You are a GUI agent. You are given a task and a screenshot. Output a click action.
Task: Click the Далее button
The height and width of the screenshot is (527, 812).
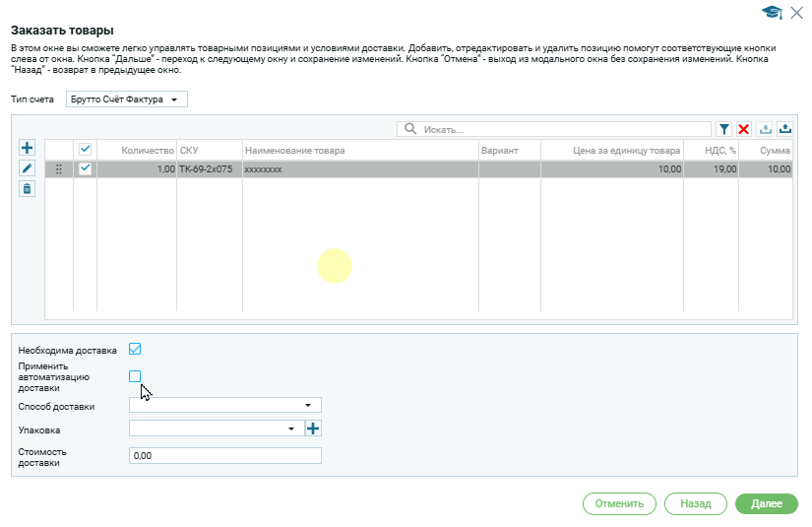click(x=766, y=503)
